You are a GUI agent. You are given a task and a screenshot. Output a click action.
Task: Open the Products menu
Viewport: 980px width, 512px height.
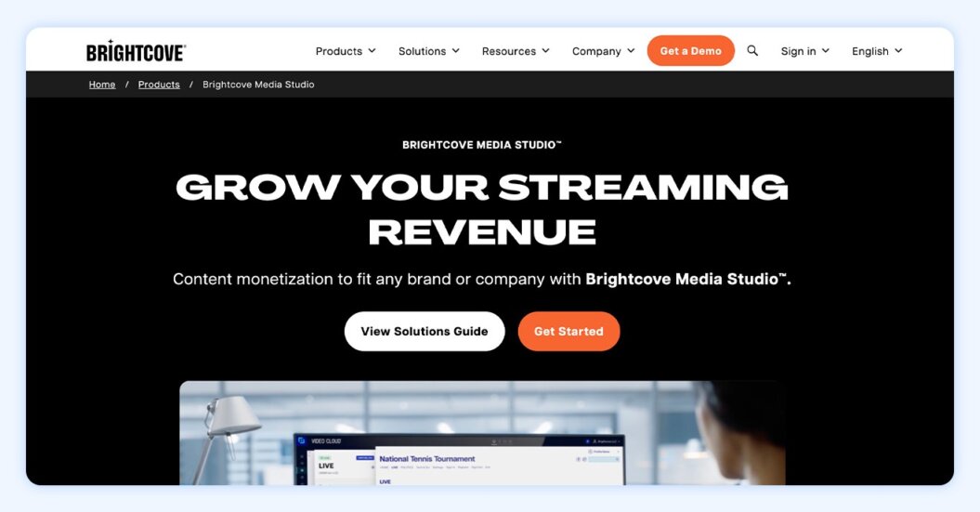click(x=346, y=51)
